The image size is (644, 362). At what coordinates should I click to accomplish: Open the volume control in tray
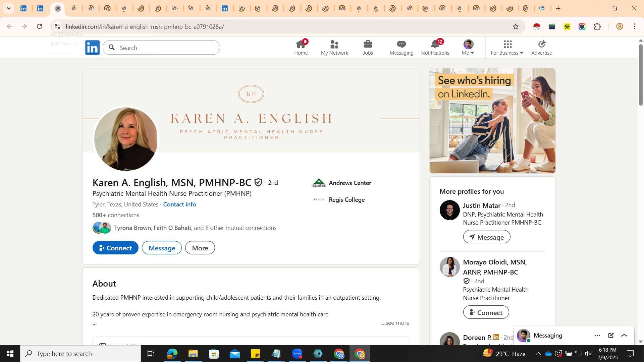click(588, 354)
